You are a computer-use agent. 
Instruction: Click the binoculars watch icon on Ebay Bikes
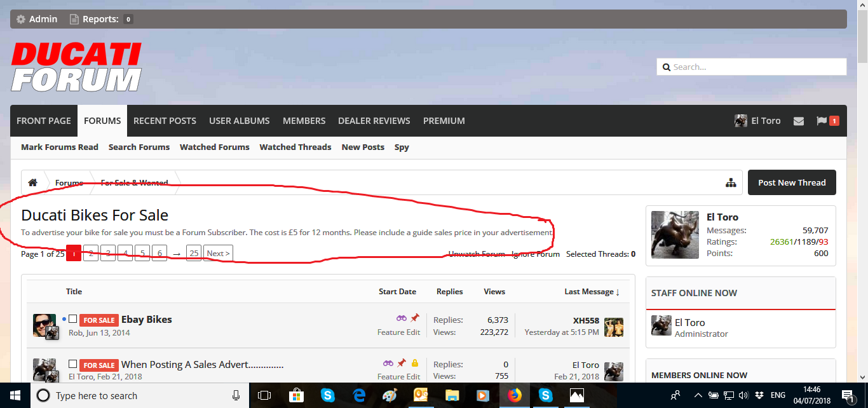(402, 318)
